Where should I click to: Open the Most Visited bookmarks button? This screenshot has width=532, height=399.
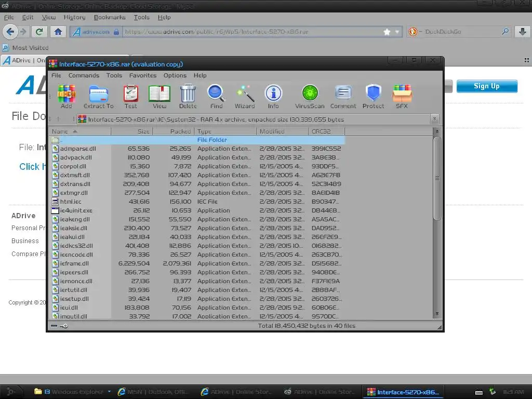coord(26,48)
